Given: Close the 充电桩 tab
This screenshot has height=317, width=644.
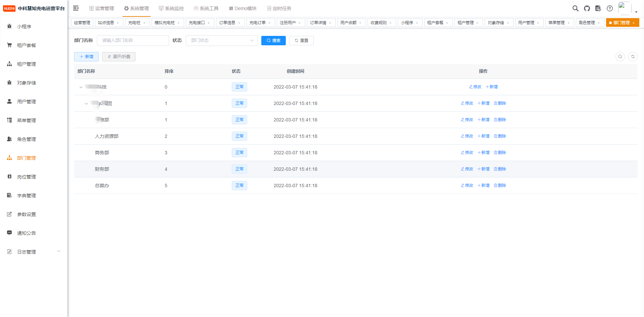Looking at the screenshot, I should (144, 23).
